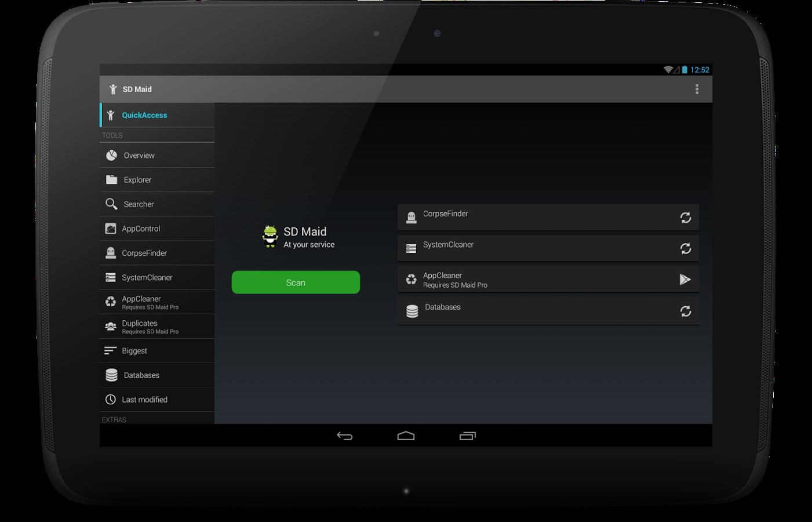Refresh the Databases card
This screenshot has width=812, height=522.
click(686, 311)
